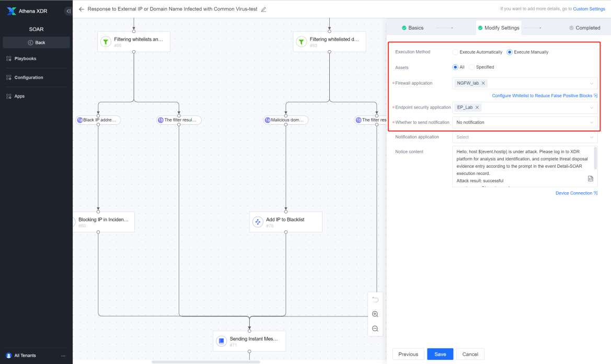Click the Black IP addre… branch label

coord(98,120)
